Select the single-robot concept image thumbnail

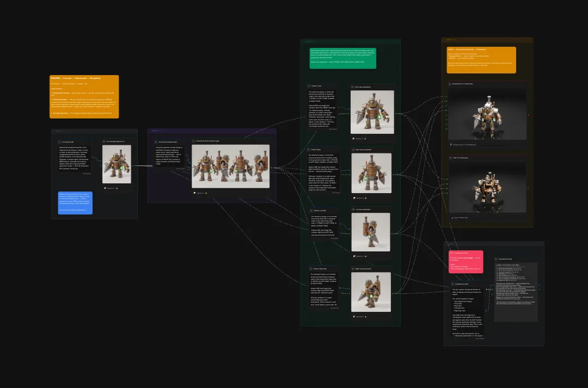click(117, 164)
